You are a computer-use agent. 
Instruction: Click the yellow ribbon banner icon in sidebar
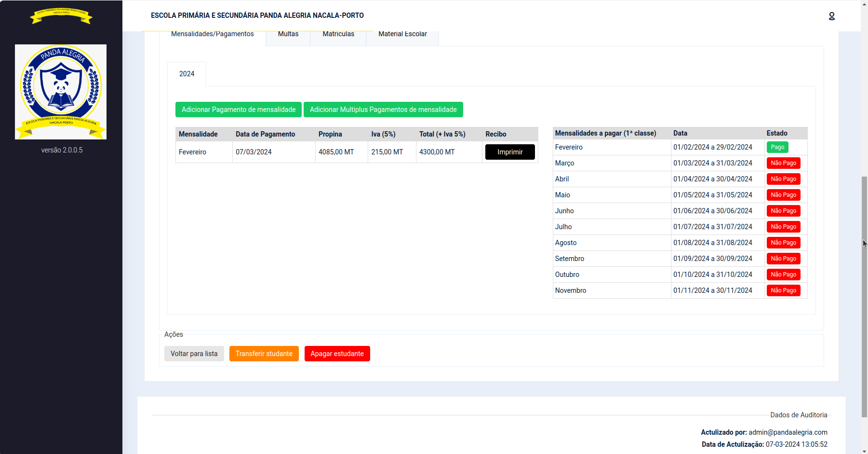(61, 15)
